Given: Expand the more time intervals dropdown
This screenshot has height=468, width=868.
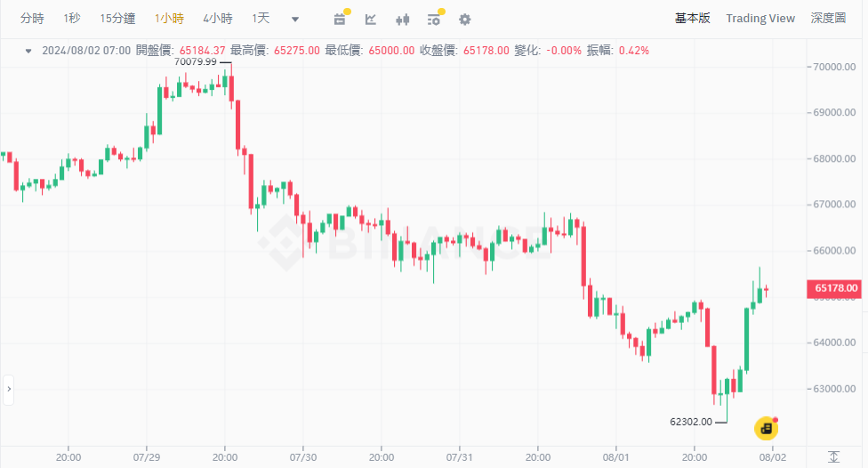Looking at the screenshot, I should tap(295, 19).
